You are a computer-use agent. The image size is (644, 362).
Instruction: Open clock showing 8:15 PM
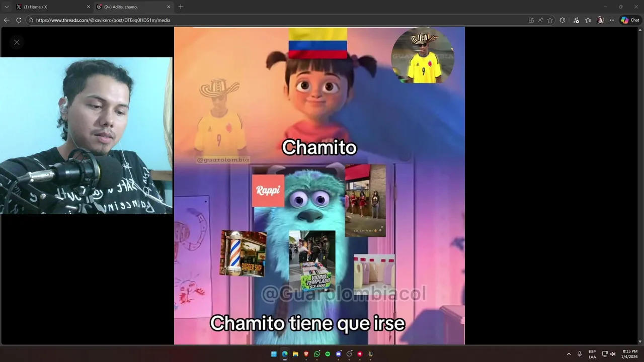[x=630, y=354]
